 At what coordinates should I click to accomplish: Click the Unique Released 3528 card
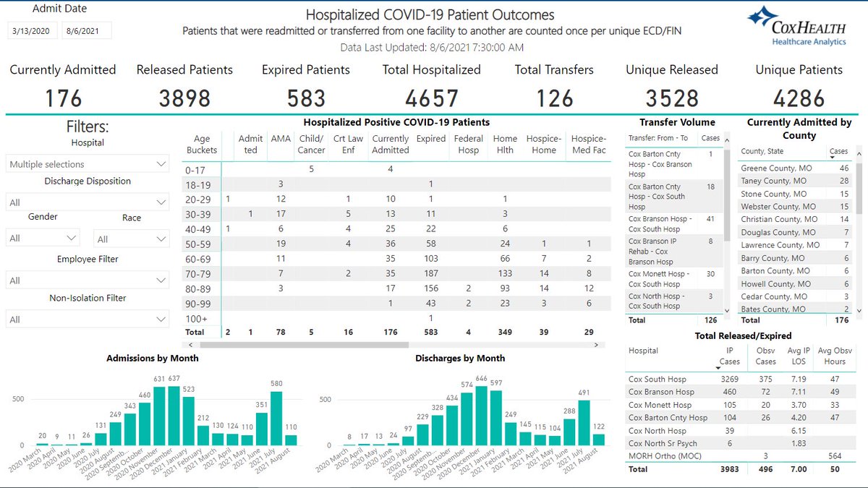point(672,85)
